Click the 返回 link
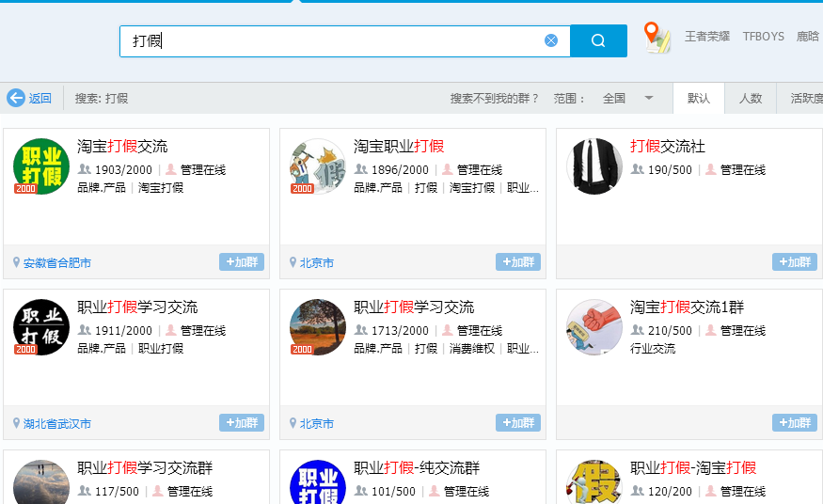 coord(40,98)
